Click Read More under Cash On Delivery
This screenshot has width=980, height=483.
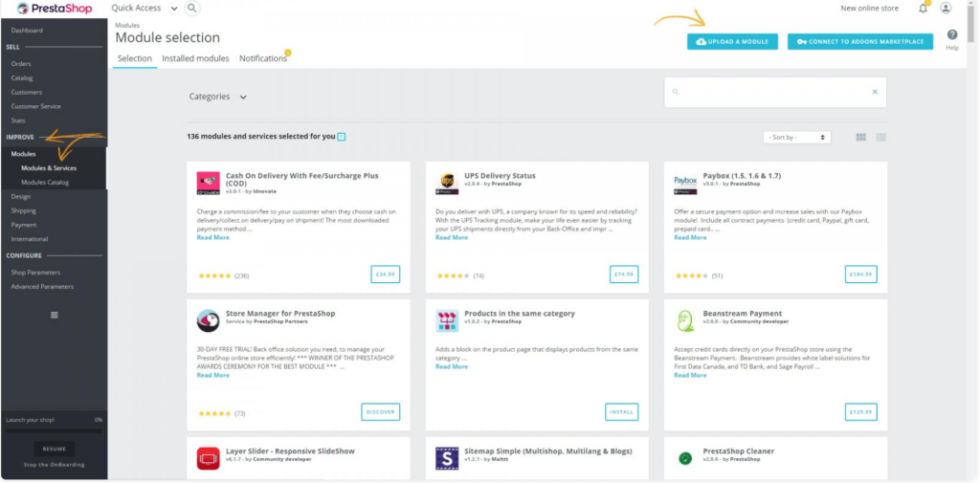coord(213,237)
